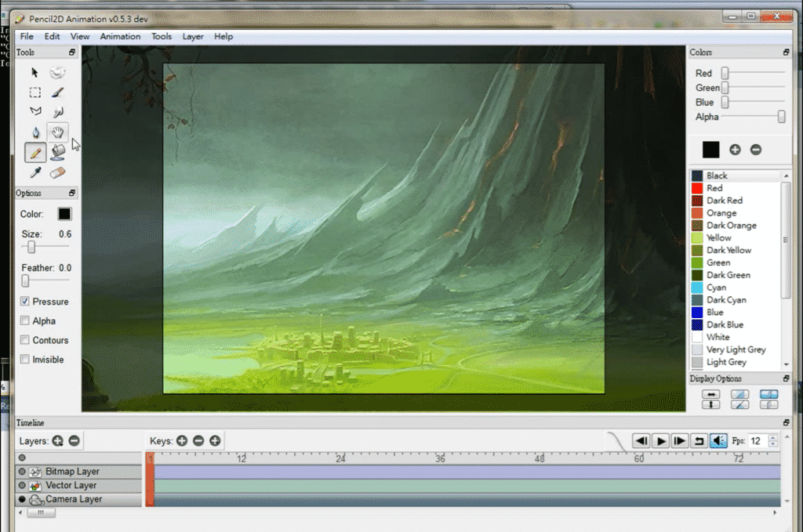Click the Fps input field
The width and height of the screenshot is (803, 532).
[758, 441]
